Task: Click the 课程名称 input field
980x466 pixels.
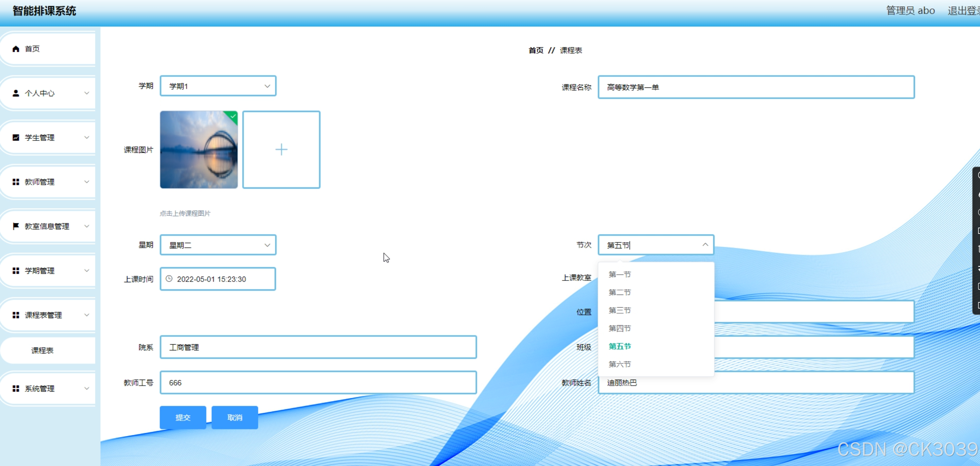Action: [x=755, y=87]
